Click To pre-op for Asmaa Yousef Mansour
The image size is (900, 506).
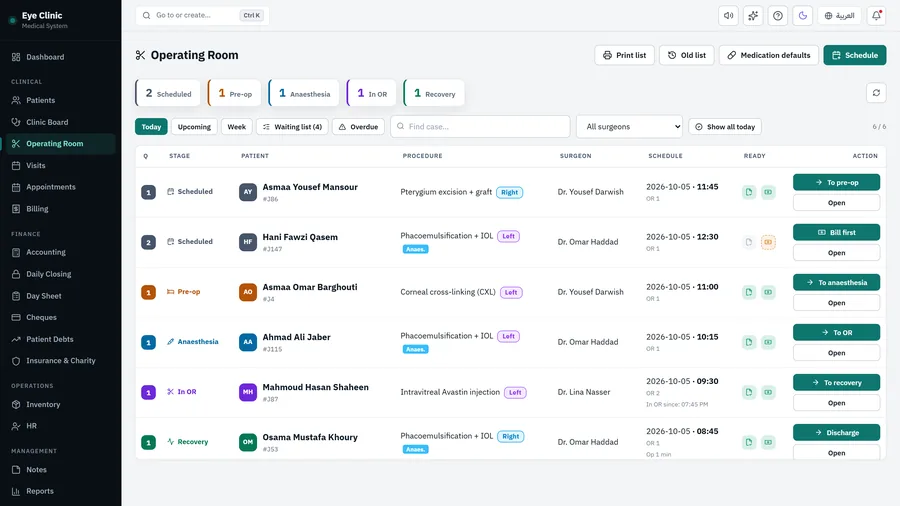coord(836,182)
